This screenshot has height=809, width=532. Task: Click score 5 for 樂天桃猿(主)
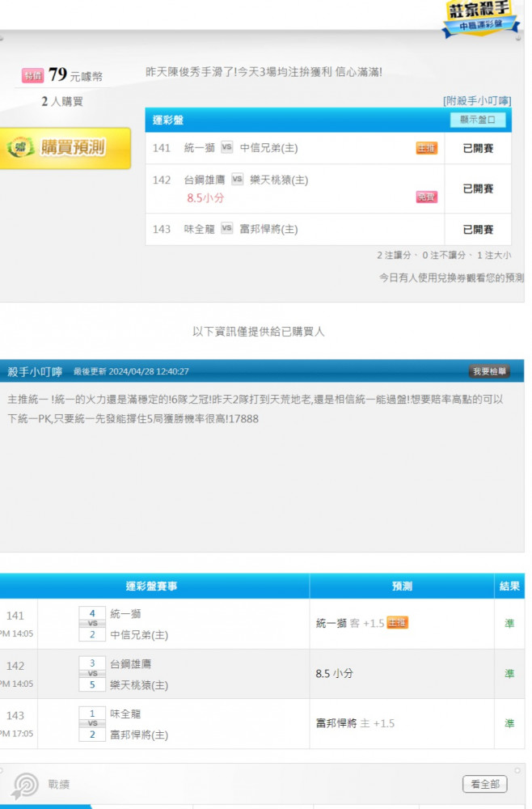tap(92, 684)
